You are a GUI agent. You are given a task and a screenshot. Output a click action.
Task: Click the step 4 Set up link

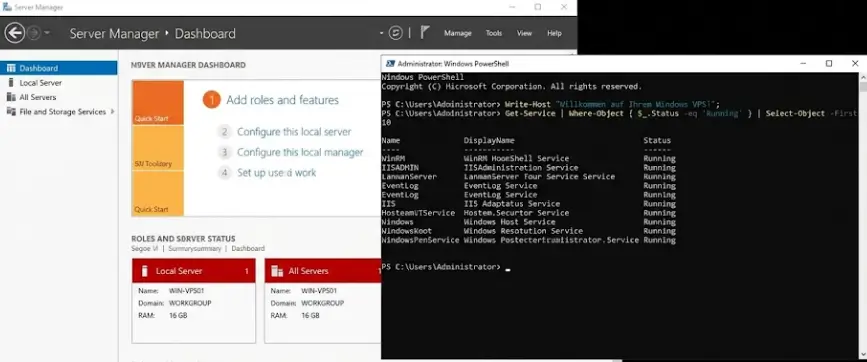pos(276,172)
